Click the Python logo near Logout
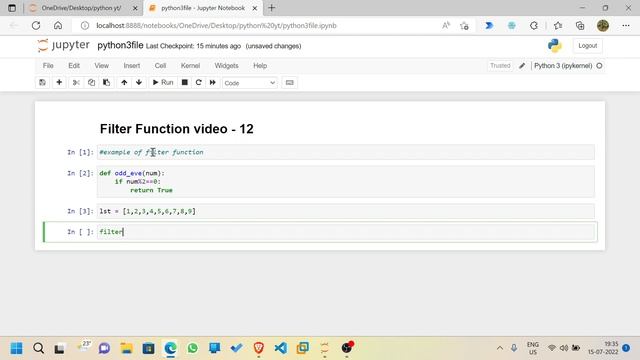The width and height of the screenshot is (640, 360). click(555, 46)
